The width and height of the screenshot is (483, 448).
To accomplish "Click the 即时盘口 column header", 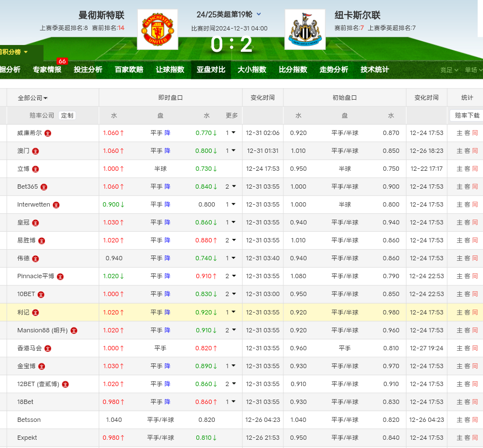I will (170, 98).
